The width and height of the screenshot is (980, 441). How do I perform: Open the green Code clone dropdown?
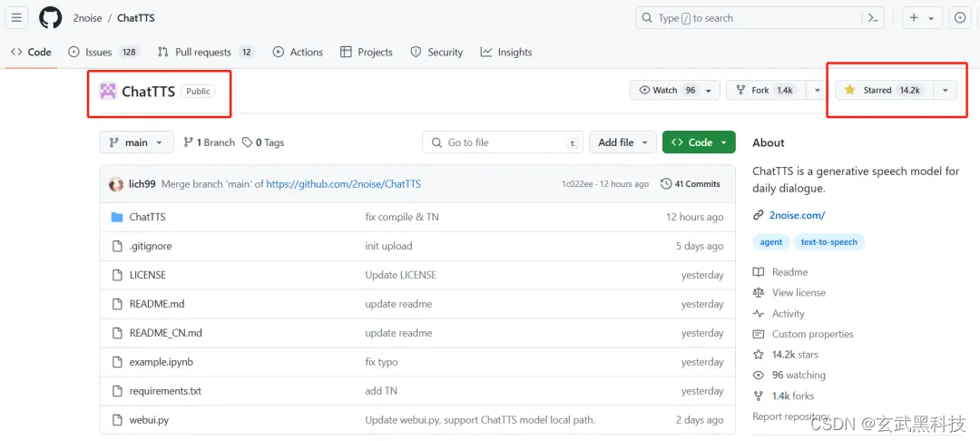699,142
